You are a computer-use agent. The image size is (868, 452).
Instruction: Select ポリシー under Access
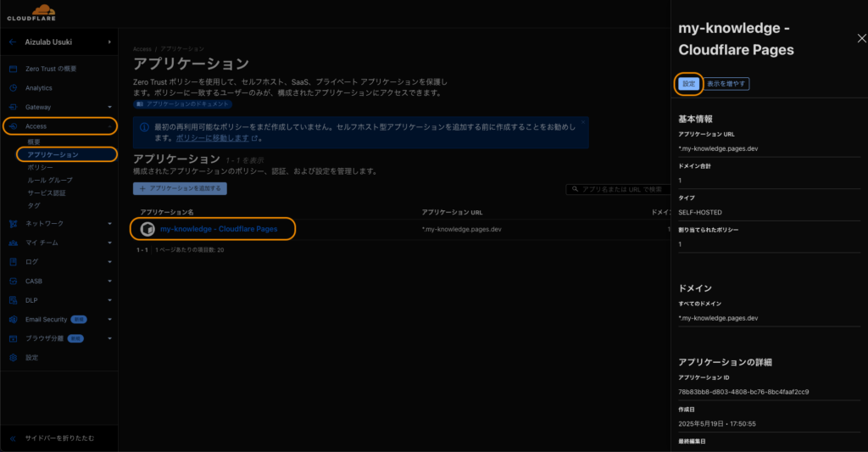click(x=41, y=167)
